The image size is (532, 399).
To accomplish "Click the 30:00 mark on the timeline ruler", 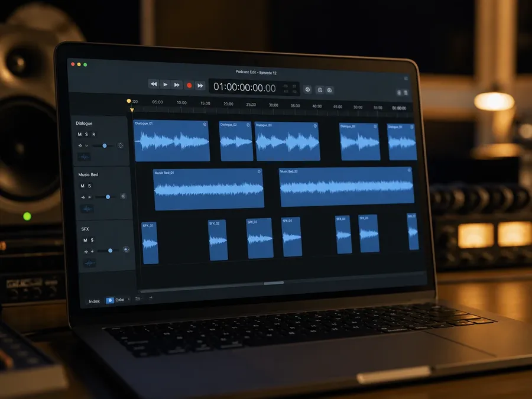I will pyautogui.click(x=273, y=105).
